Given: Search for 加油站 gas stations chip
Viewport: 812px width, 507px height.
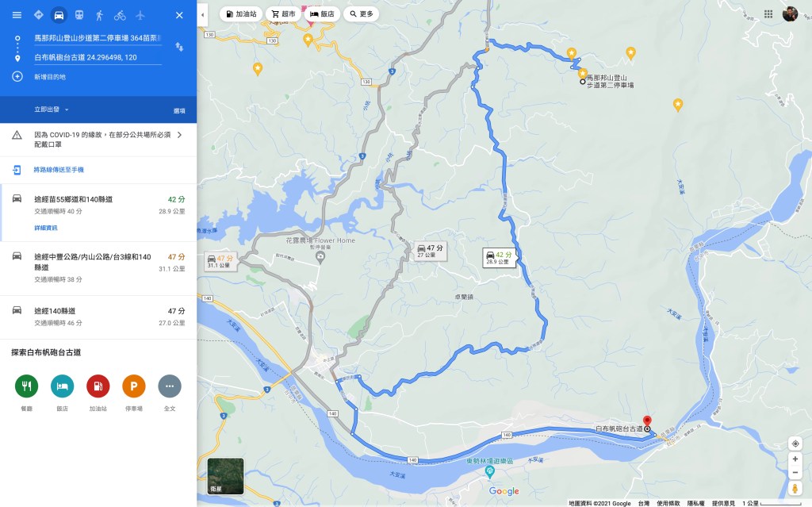Looking at the screenshot, I should (241, 14).
